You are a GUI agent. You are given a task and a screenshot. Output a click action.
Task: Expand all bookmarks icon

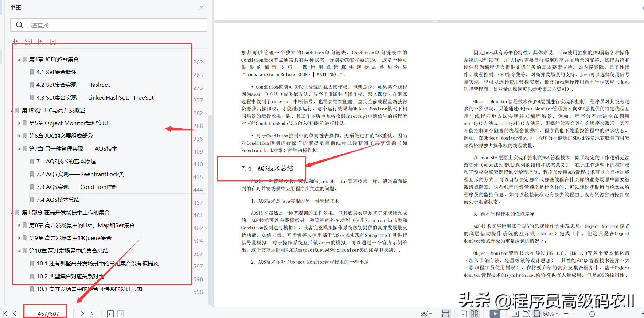pos(16,42)
